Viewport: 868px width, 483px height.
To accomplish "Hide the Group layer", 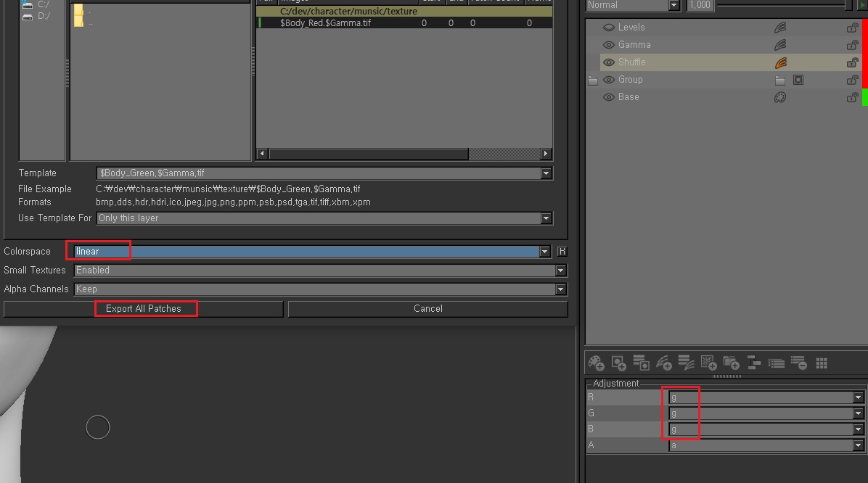I will coord(608,80).
